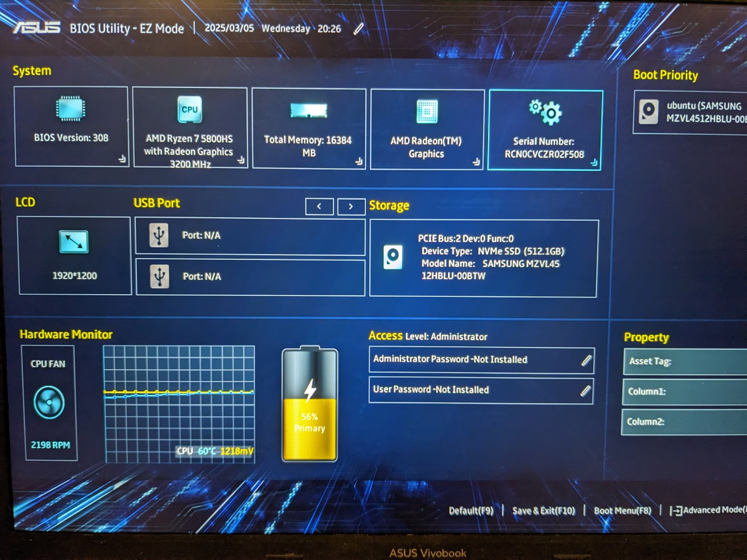Edit Administrator Password using the pencil icon
This screenshot has width=747, height=560.
tap(586, 360)
